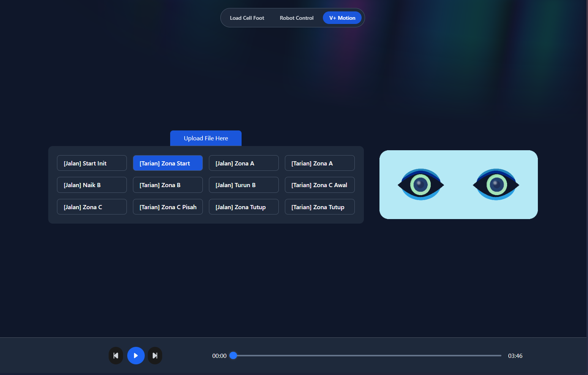Image resolution: width=588 pixels, height=375 pixels.
Task: Open the Robot Control tab
Action: coord(297,18)
